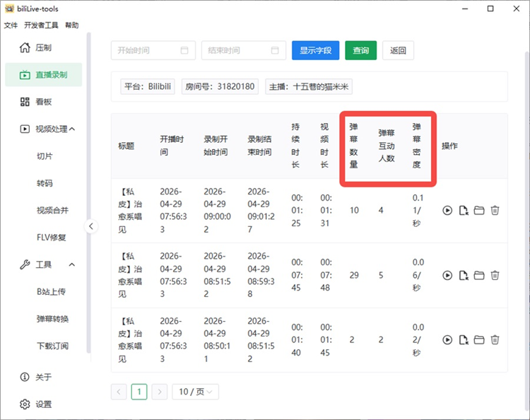The height and width of the screenshot is (420, 530).
Task: Click the 结束时间 input field
Action: point(244,50)
